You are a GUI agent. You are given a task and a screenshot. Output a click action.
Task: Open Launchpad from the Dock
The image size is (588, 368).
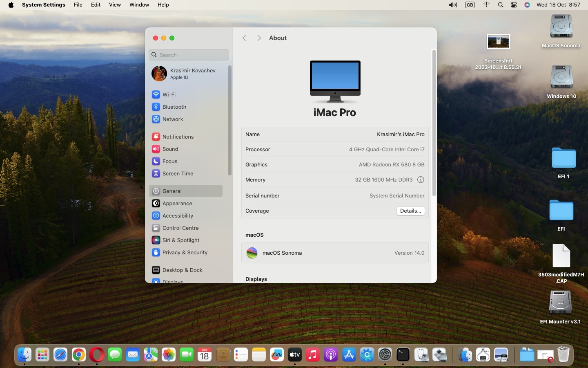[42, 355]
